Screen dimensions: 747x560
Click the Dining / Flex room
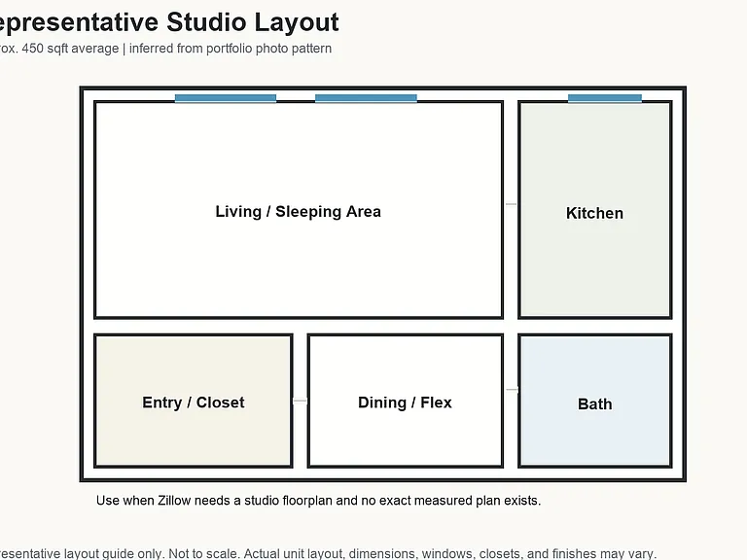tap(406, 401)
